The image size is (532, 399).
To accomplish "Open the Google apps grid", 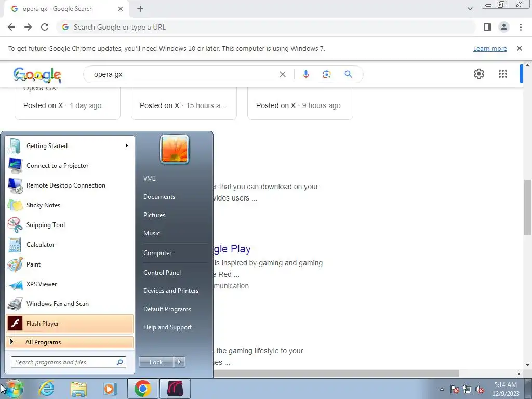I will (x=503, y=74).
